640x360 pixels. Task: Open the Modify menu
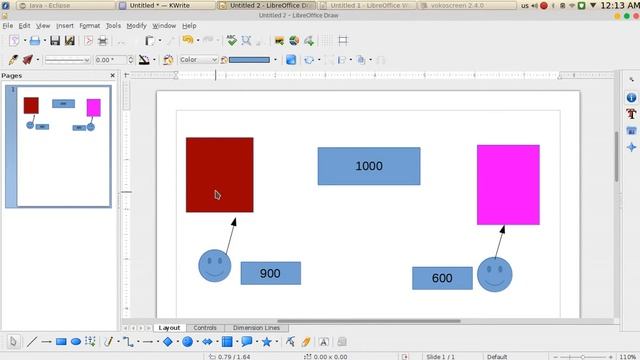(x=136, y=26)
